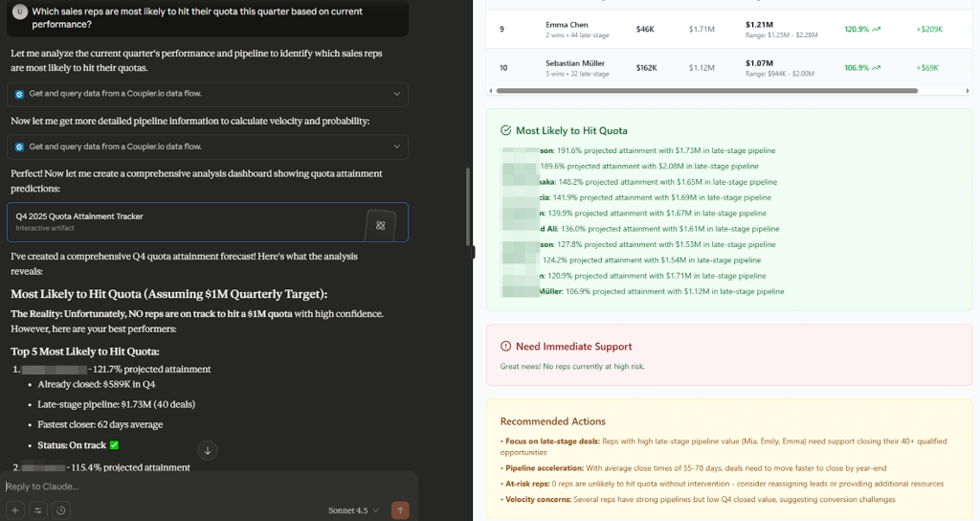Click the $46K value in Emma Chen row

[x=644, y=29]
